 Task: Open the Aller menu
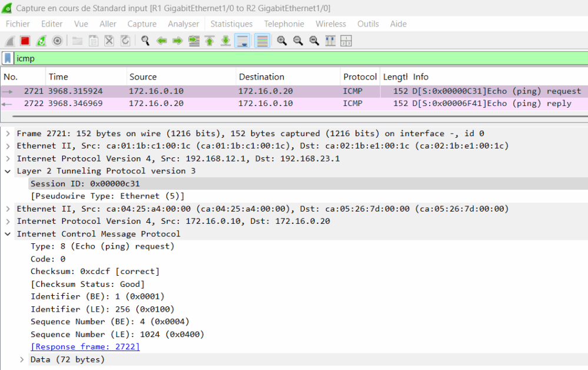(x=108, y=24)
